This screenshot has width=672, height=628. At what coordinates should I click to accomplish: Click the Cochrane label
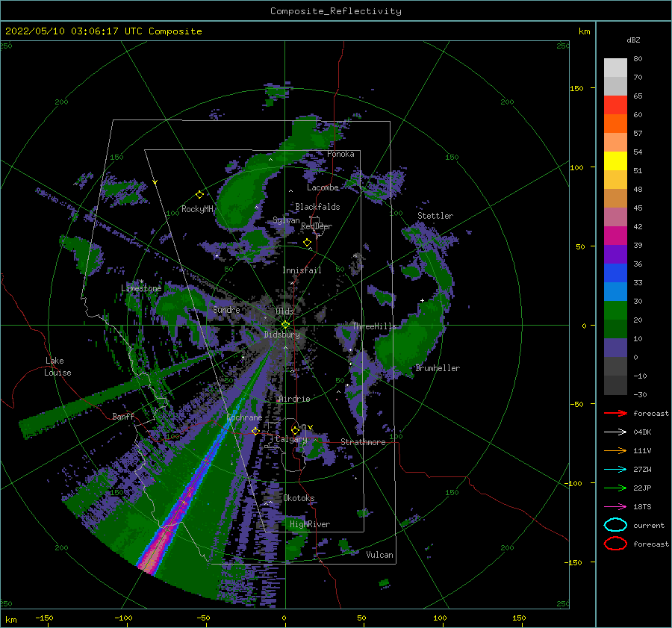click(244, 417)
